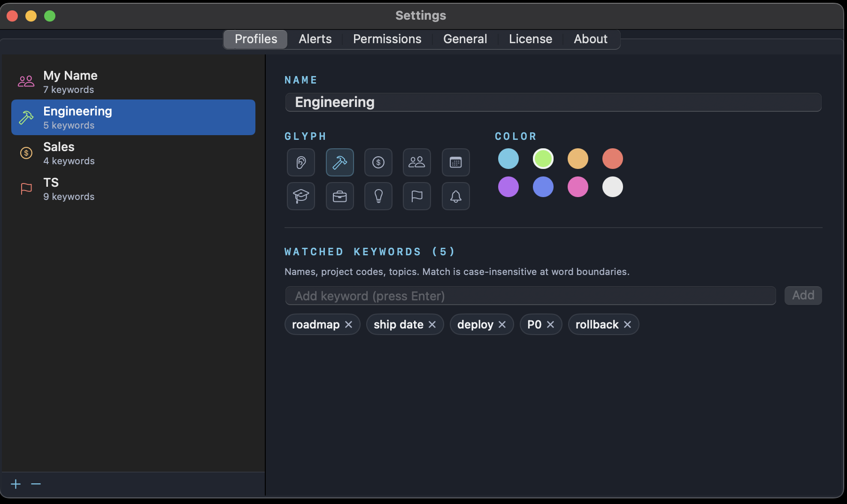Remove the roadmap keyword
847x504 pixels.
point(348,325)
